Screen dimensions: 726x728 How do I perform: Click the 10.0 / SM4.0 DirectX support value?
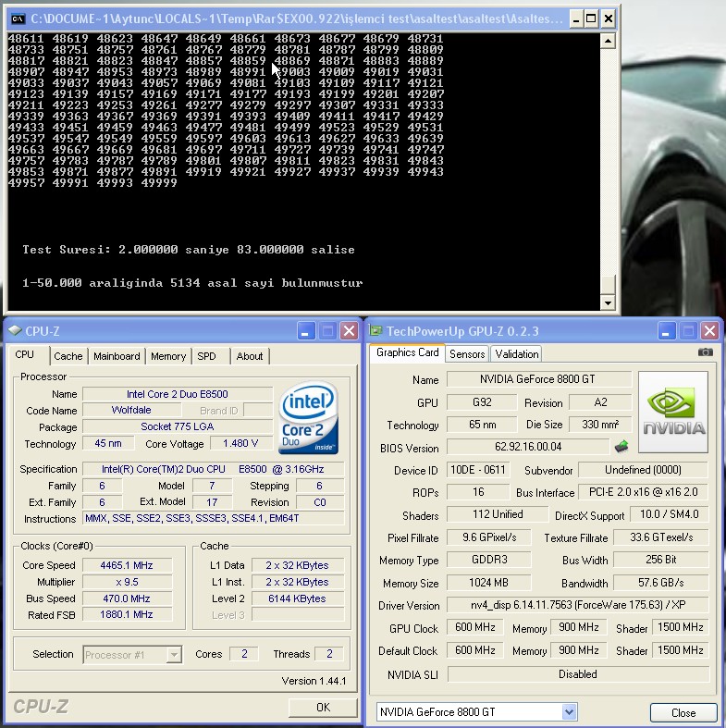click(670, 514)
